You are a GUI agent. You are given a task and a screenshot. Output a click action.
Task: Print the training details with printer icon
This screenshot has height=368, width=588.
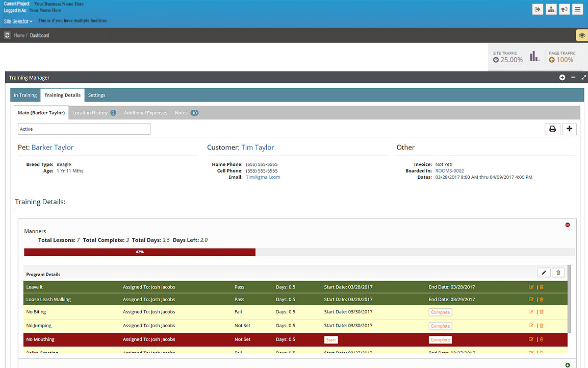[552, 129]
